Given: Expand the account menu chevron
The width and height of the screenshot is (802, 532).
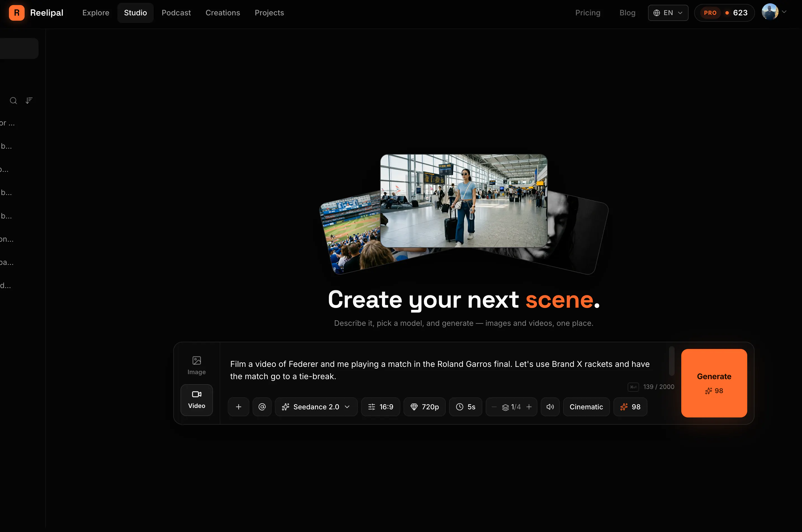Looking at the screenshot, I should [x=784, y=12].
